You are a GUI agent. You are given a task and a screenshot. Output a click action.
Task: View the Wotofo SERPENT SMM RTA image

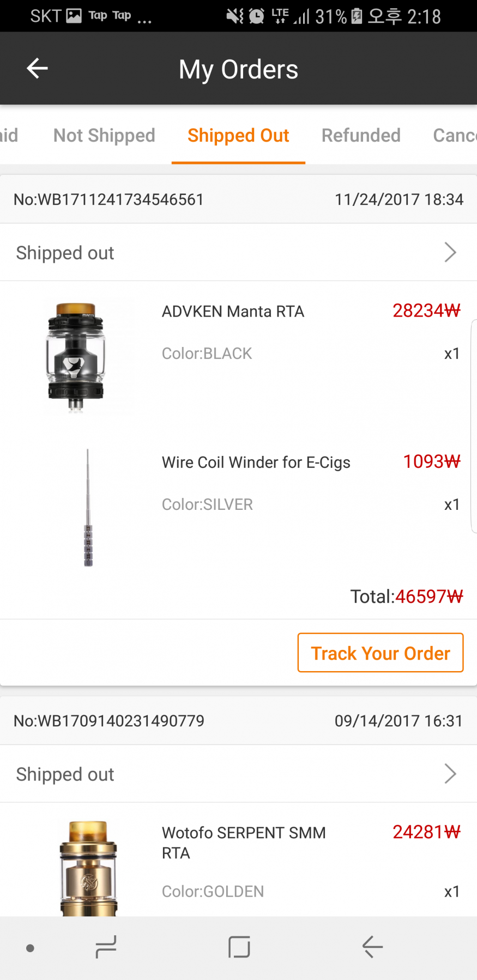[x=88, y=868]
